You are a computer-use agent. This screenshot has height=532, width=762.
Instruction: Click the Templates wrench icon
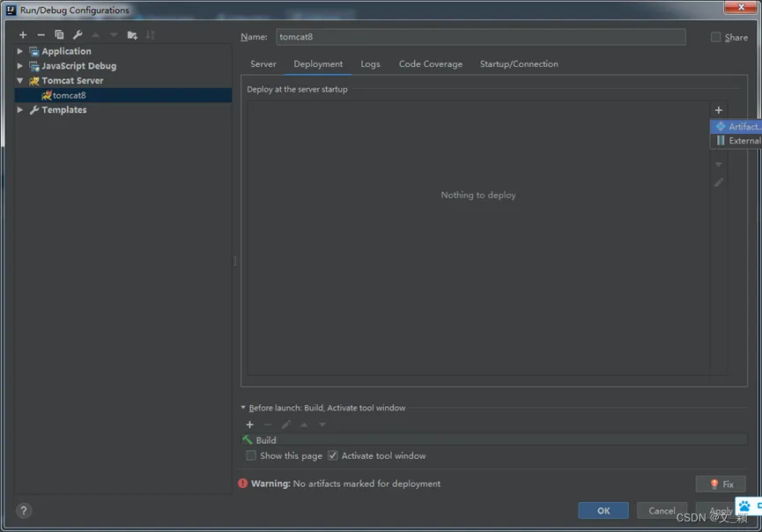point(34,110)
